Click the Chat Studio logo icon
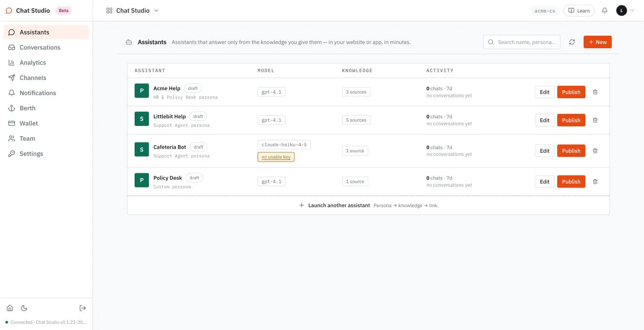This screenshot has width=644, height=330. coord(9,10)
